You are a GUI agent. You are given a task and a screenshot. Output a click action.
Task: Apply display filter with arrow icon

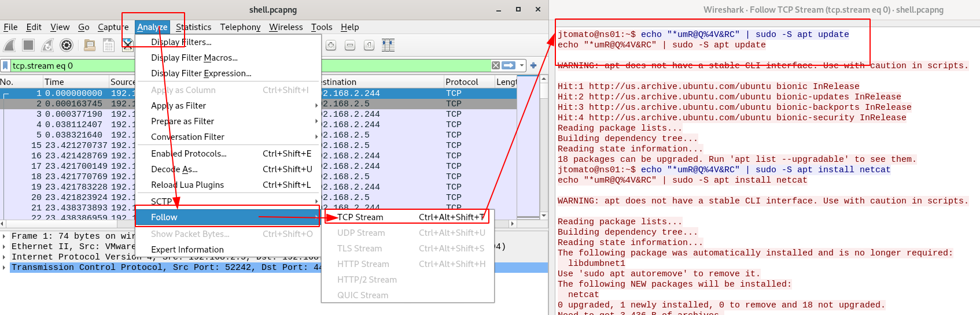pyautogui.click(x=509, y=65)
